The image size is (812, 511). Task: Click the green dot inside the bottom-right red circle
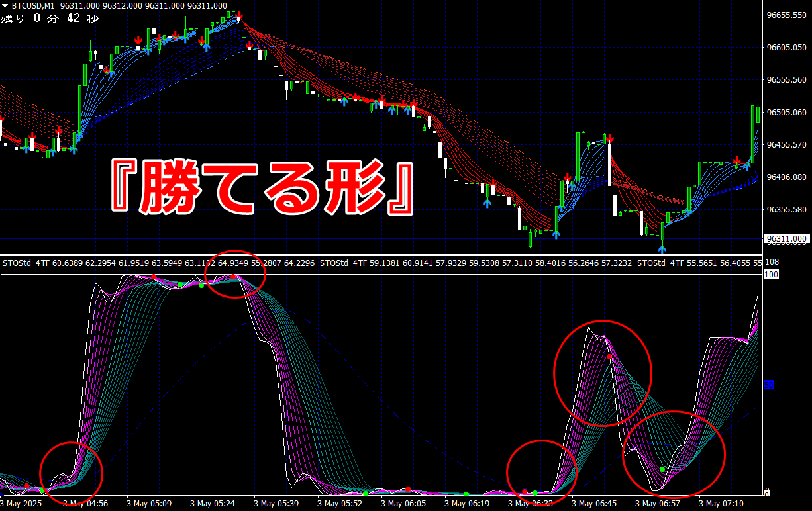(662, 469)
